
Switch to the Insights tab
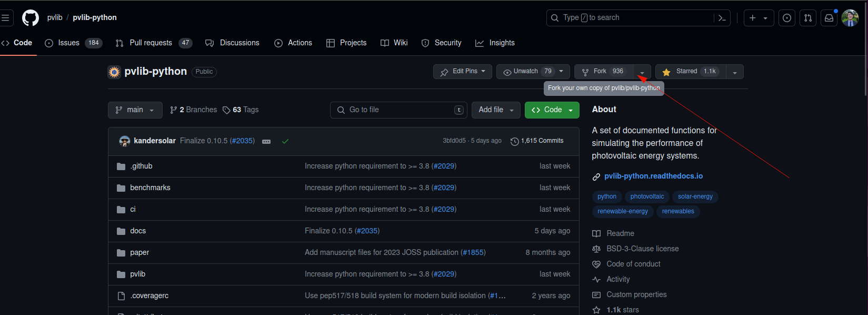coord(495,43)
